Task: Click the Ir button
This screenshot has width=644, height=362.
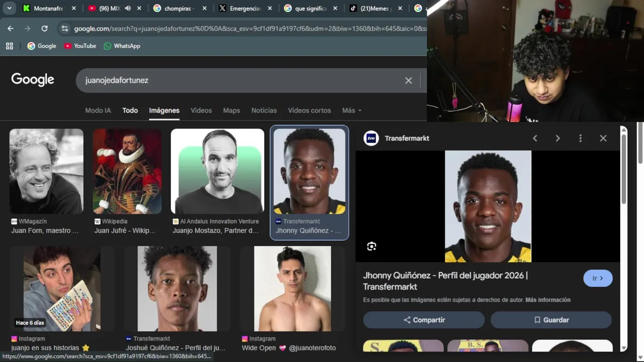Action: [x=598, y=278]
